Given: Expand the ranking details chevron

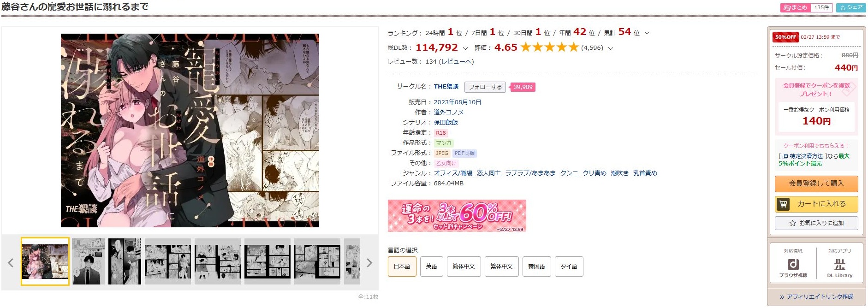Looking at the screenshot, I should coord(647,33).
